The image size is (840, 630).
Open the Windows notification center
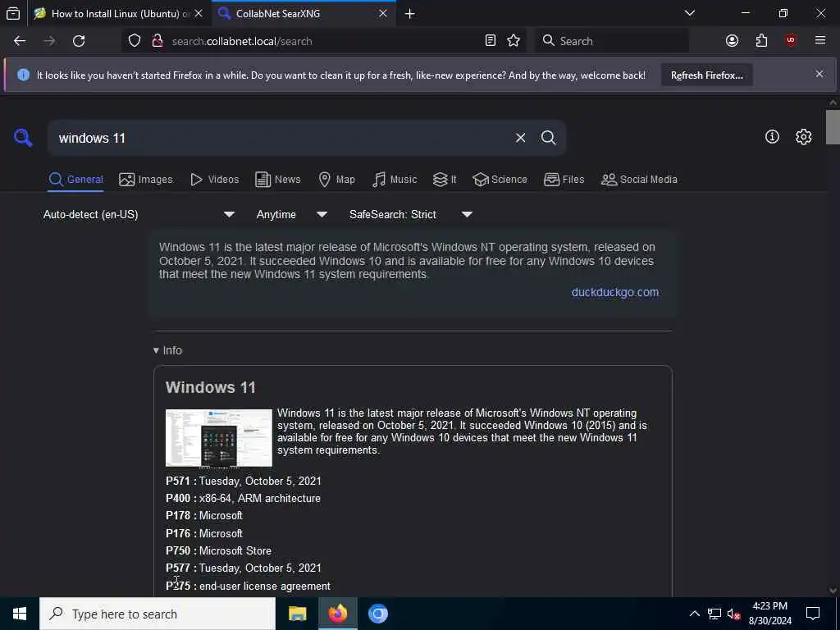[813, 614]
